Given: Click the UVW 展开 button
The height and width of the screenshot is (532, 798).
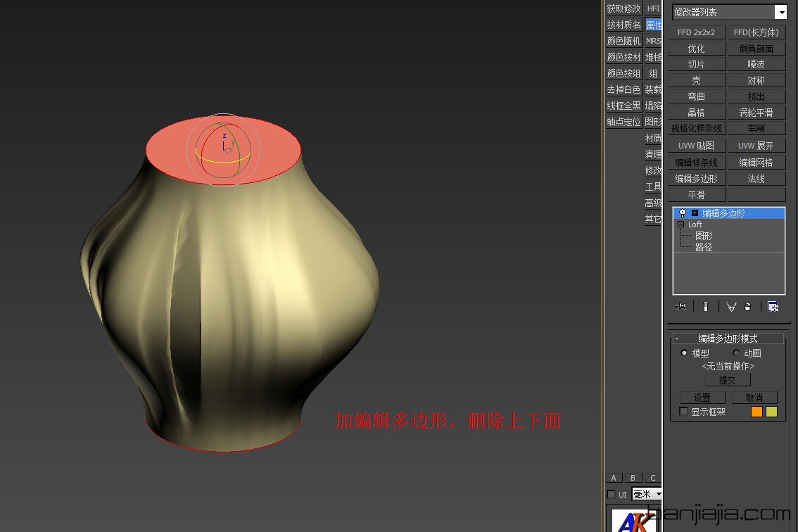Looking at the screenshot, I should (x=756, y=146).
